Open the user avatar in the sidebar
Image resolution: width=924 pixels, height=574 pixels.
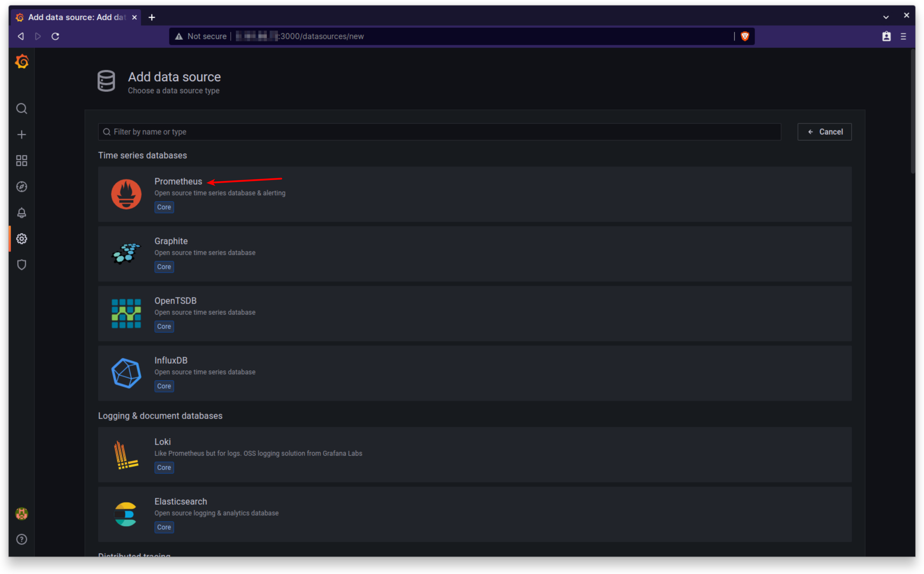[x=21, y=514]
